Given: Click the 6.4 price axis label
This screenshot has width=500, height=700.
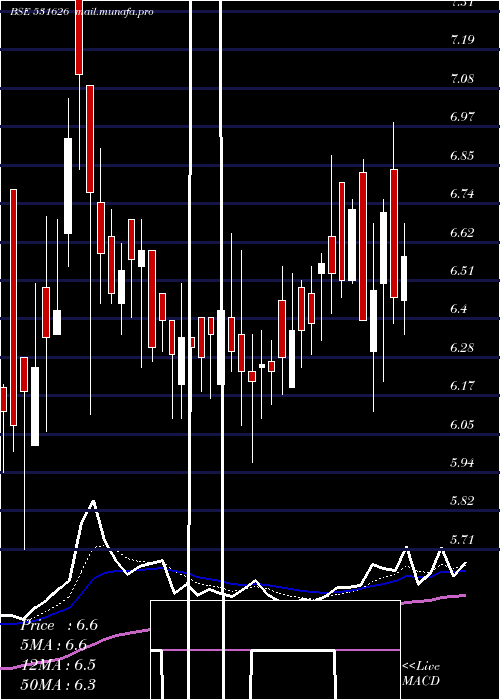Looking at the screenshot, I should 460,308.
